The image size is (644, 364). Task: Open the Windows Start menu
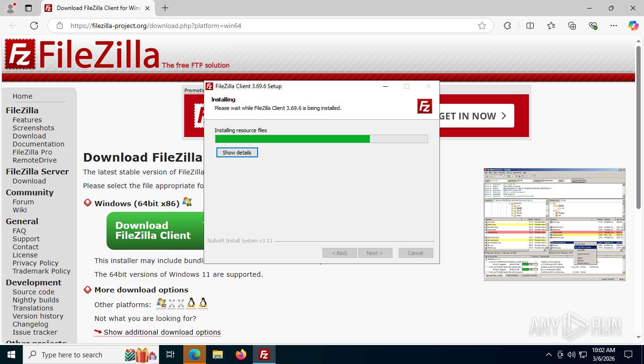[x=11, y=355]
